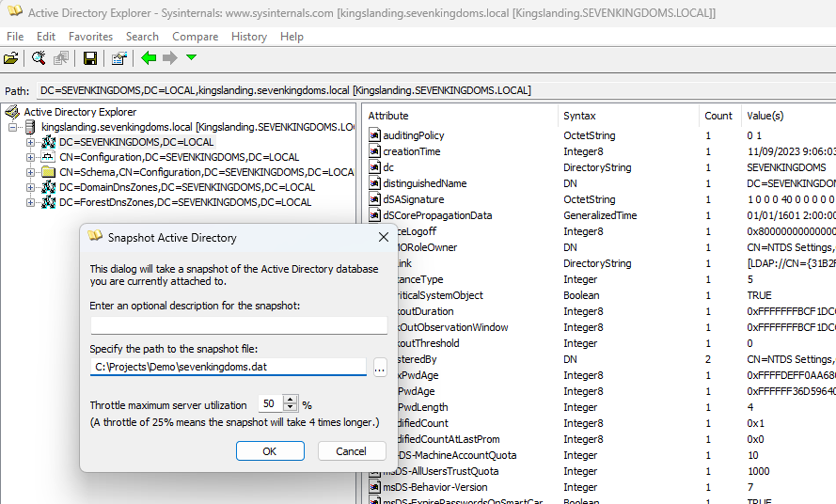Select the dSCorePropagationData attribute name
The width and height of the screenshot is (836, 504).
pyautogui.click(x=437, y=215)
